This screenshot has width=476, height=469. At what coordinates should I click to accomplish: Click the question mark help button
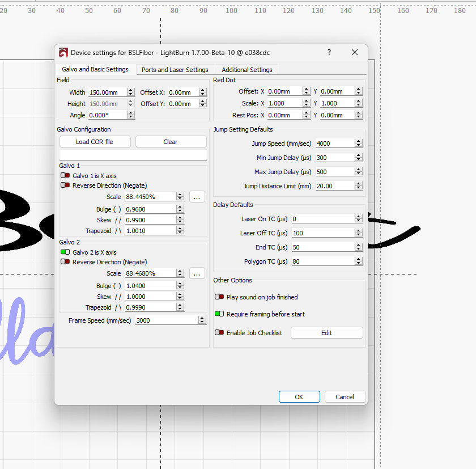coord(329,52)
